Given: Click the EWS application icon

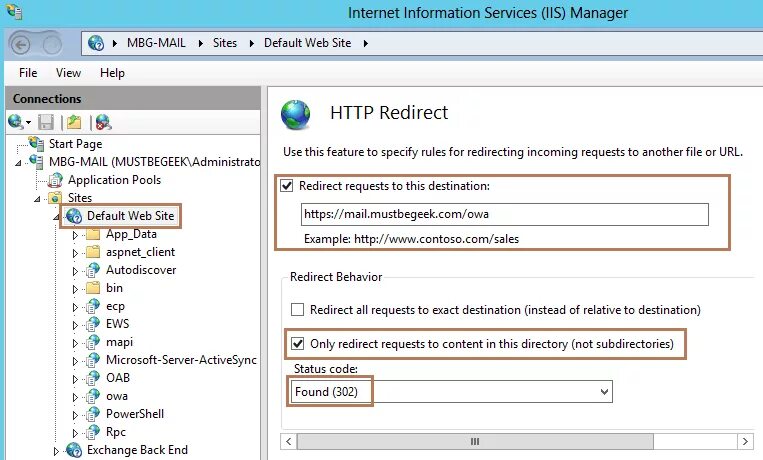Looking at the screenshot, I should click(92, 324).
